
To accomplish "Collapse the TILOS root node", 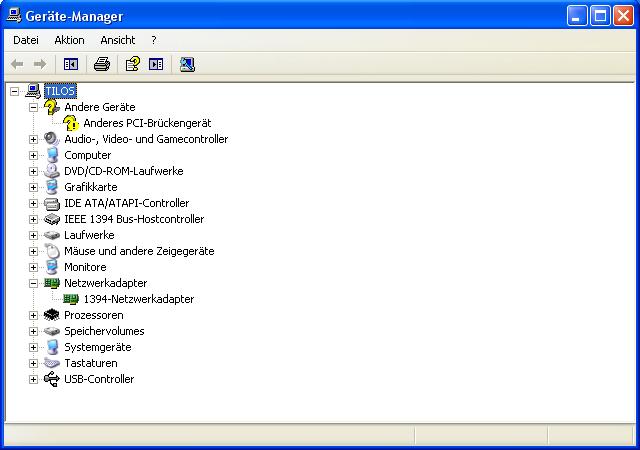I will point(14,91).
